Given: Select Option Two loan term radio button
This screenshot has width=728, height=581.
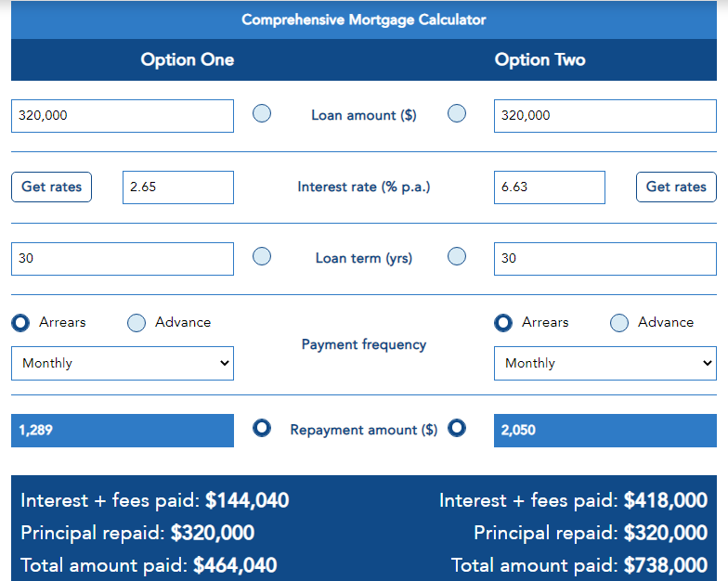Looking at the screenshot, I should pyautogui.click(x=457, y=257).
